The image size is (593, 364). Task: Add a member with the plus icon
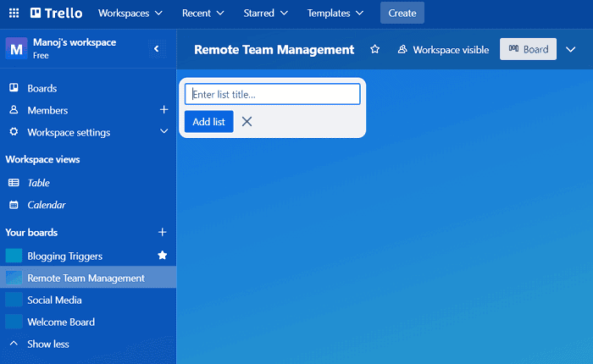(x=163, y=109)
